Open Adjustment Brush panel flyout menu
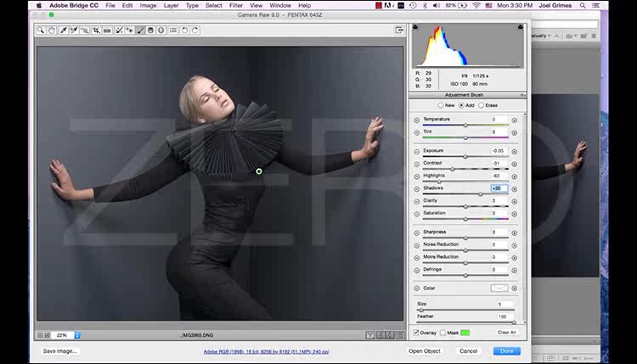The width and height of the screenshot is (637, 364). pyautogui.click(x=523, y=95)
